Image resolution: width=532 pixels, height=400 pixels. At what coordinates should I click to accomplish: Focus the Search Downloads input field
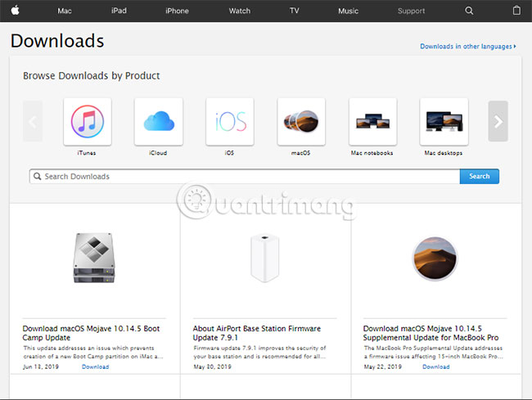click(245, 176)
